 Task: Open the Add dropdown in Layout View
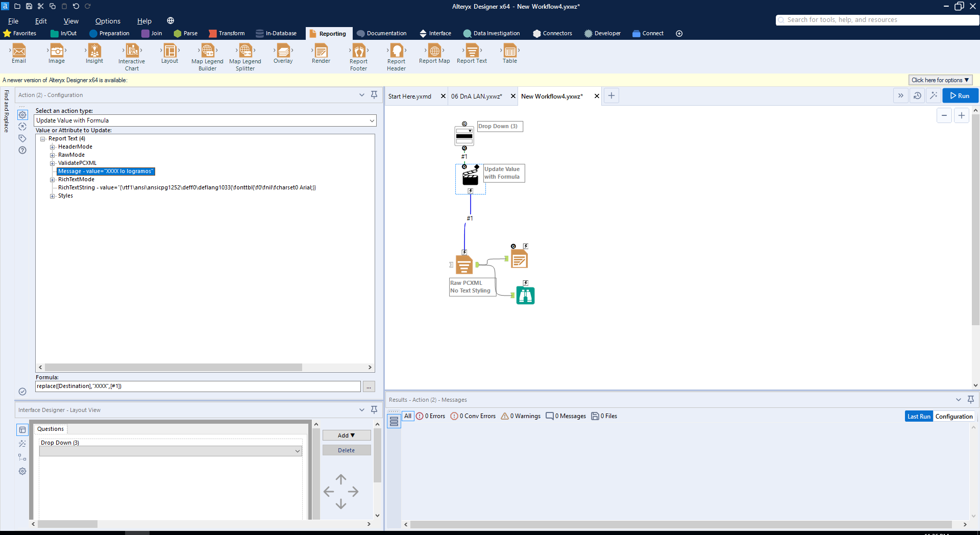coord(346,435)
